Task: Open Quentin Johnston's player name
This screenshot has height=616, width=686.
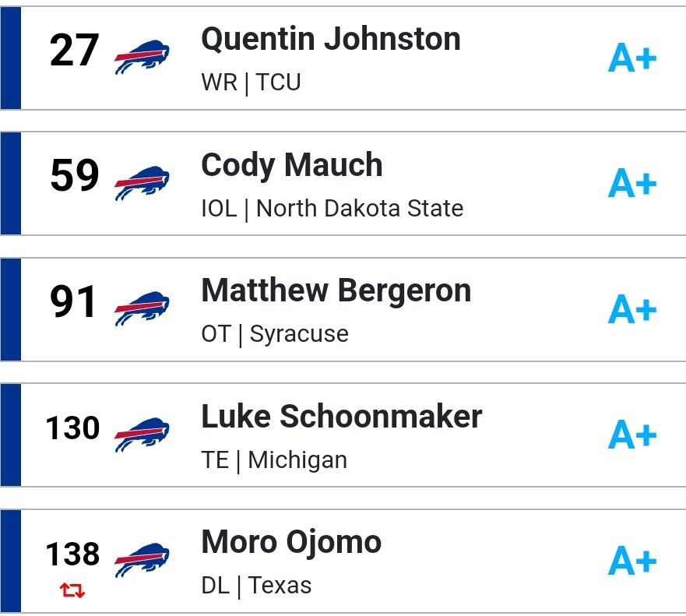Action: (x=331, y=39)
